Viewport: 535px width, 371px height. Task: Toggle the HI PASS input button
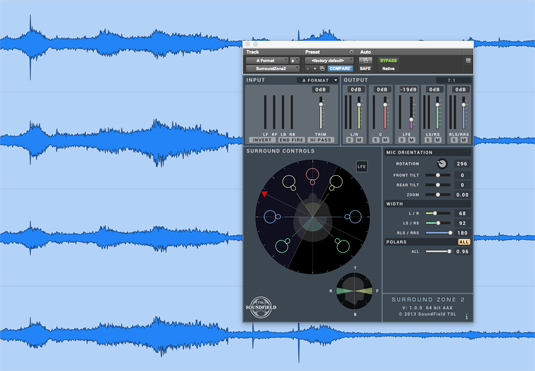click(x=320, y=140)
